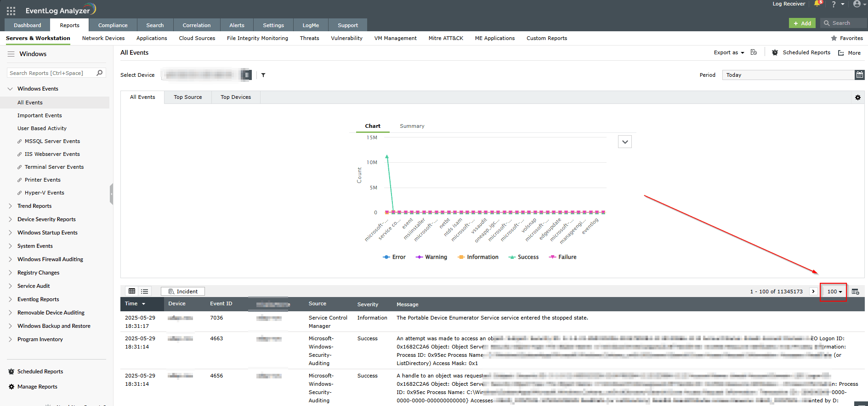Image resolution: width=868 pixels, height=406 pixels.
Task: Click the add/remove columns icon
Action: 855,292
